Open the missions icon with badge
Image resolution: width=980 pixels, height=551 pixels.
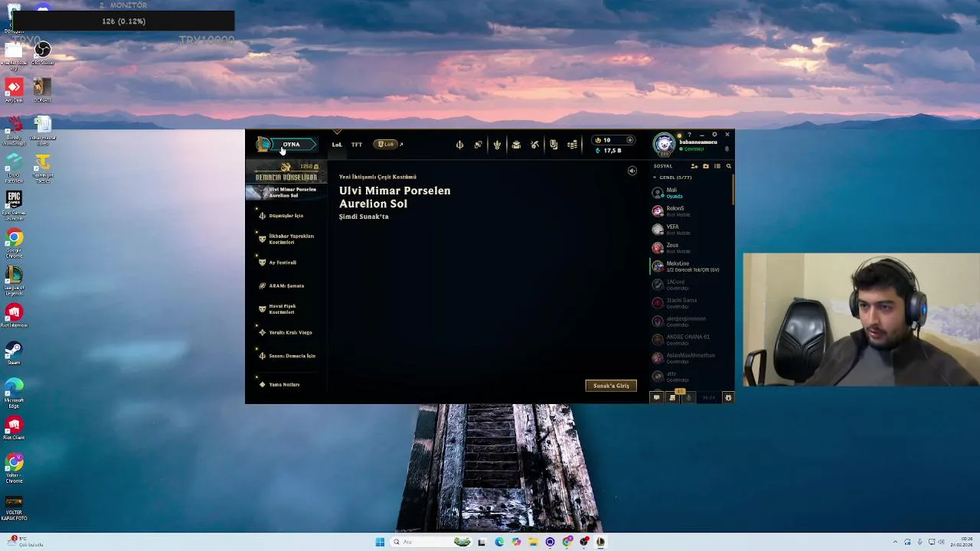click(x=673, y=397)
